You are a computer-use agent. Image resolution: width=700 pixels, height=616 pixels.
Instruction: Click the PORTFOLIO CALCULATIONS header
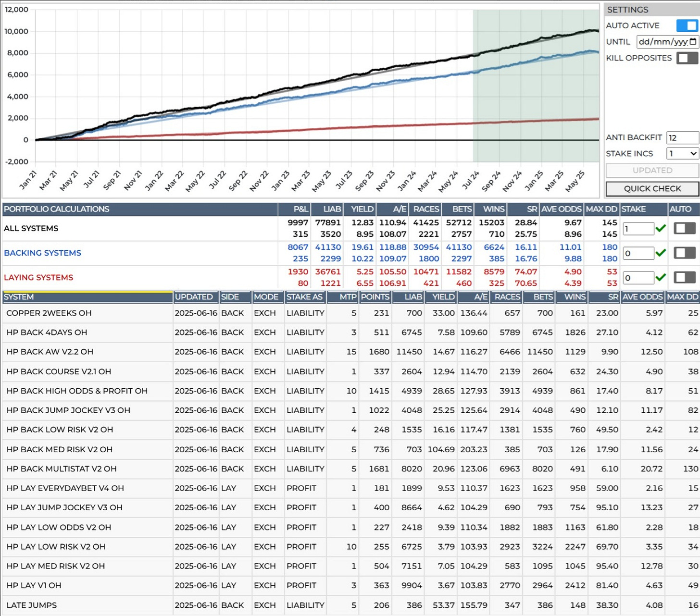[x=140, y=209]
